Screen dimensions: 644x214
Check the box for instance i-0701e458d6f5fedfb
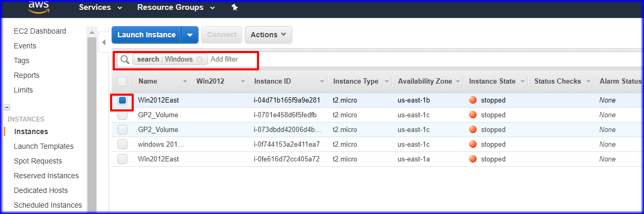point(122,115)
